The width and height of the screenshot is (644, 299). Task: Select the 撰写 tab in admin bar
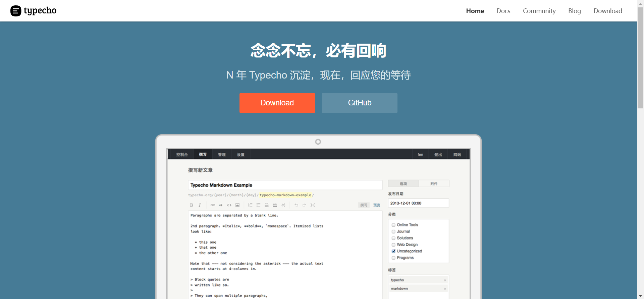[203, 154]
